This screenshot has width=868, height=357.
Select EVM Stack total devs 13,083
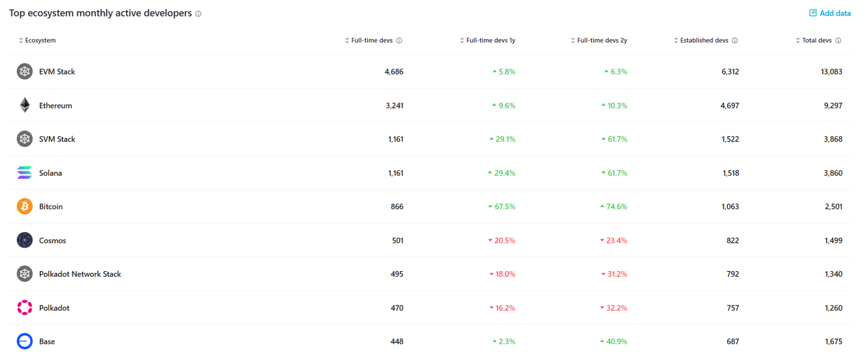pos(832,72)
